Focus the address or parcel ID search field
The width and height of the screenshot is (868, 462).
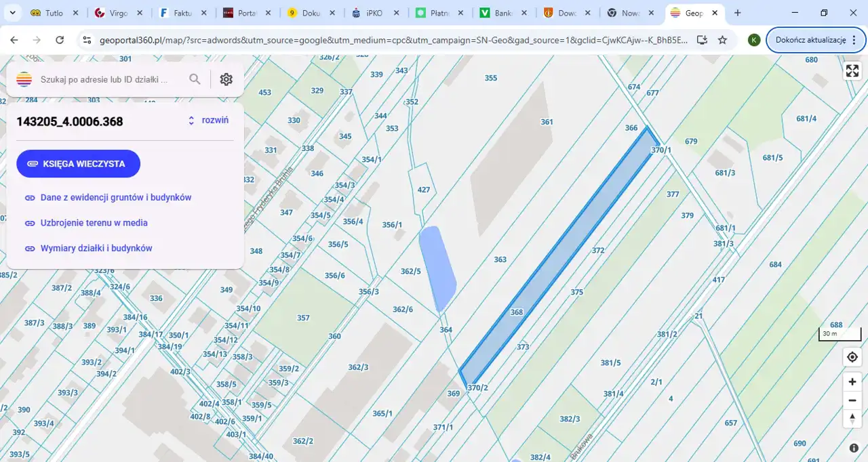[x=108, y=79]
